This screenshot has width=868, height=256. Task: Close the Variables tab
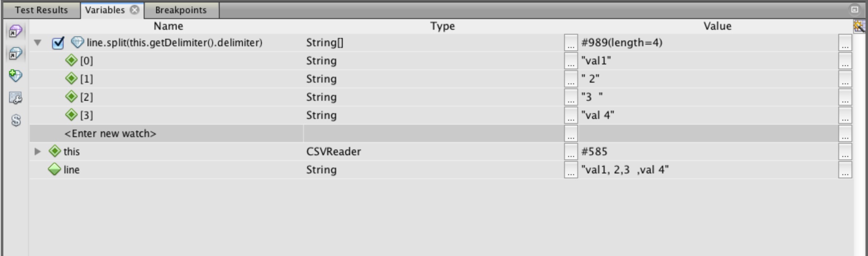[135, 10]
